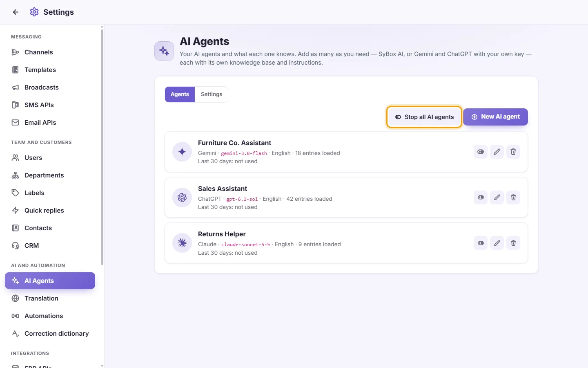Click the claude-sonnet-5-5 model name
588x368 pixels.
[x=245, y=245]
